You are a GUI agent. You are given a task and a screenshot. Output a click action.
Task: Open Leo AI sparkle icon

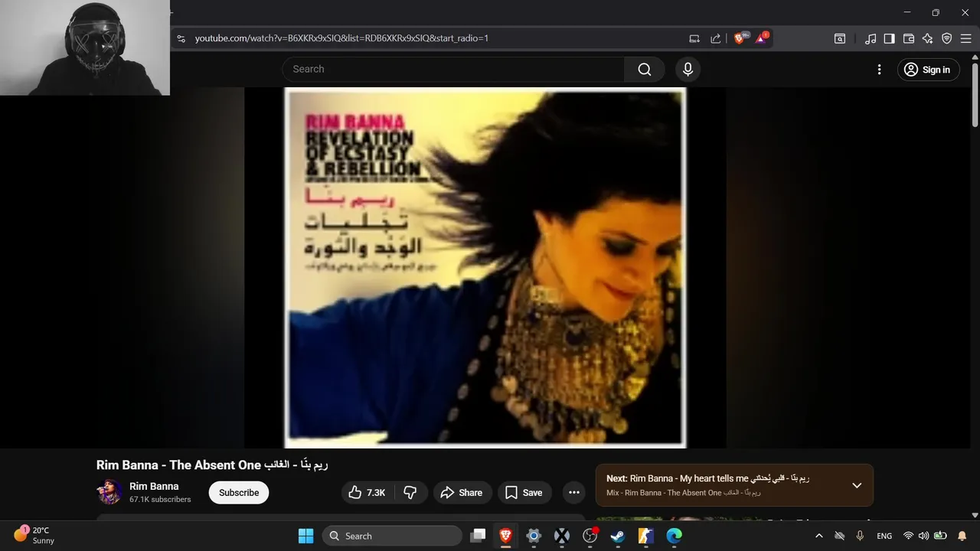click(928, 38)
